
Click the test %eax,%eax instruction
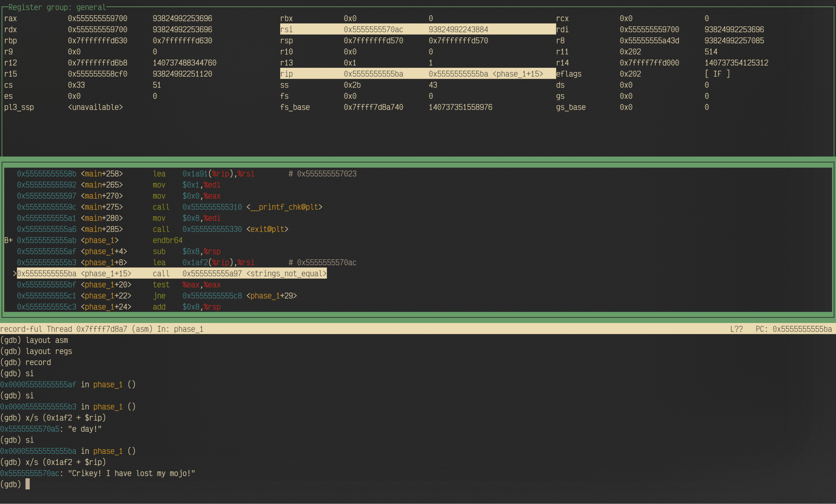(186, 285)
